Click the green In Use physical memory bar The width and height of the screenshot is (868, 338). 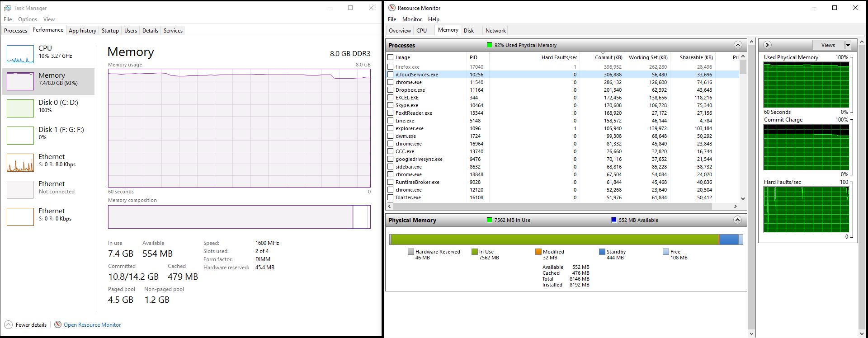(554, 239)
